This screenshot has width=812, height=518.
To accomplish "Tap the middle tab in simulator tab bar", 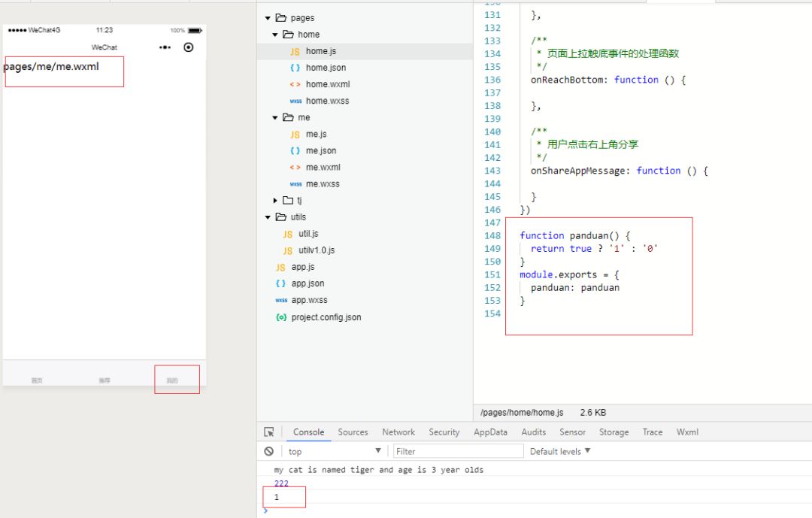I will 105,374.
